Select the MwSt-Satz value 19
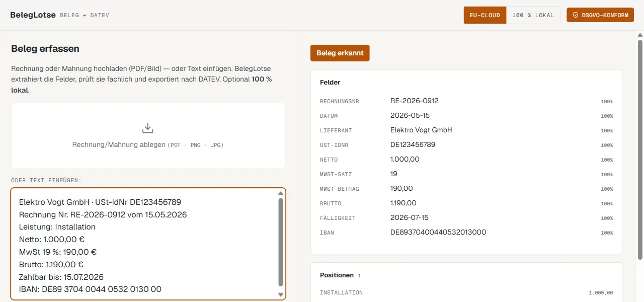644x302 pixels. (x=394, y=174)
